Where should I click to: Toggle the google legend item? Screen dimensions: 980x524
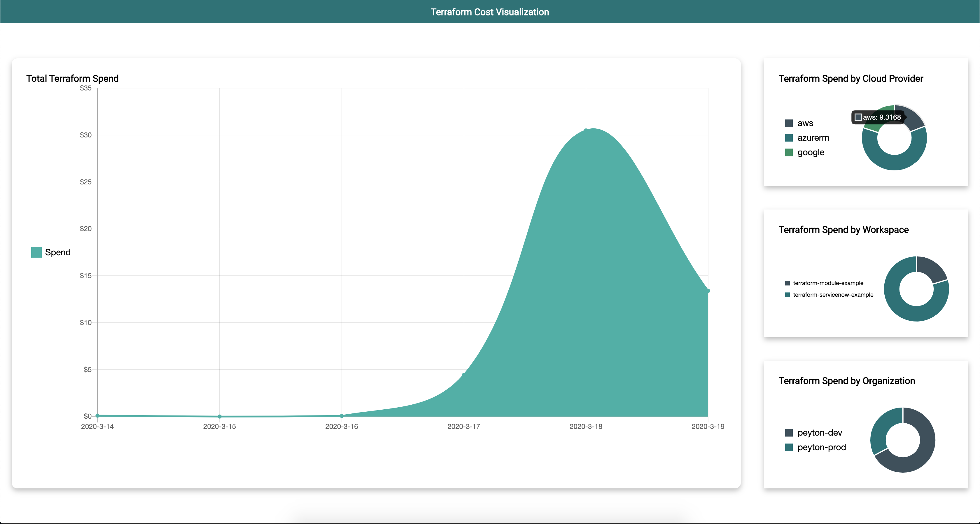point(810,152)
